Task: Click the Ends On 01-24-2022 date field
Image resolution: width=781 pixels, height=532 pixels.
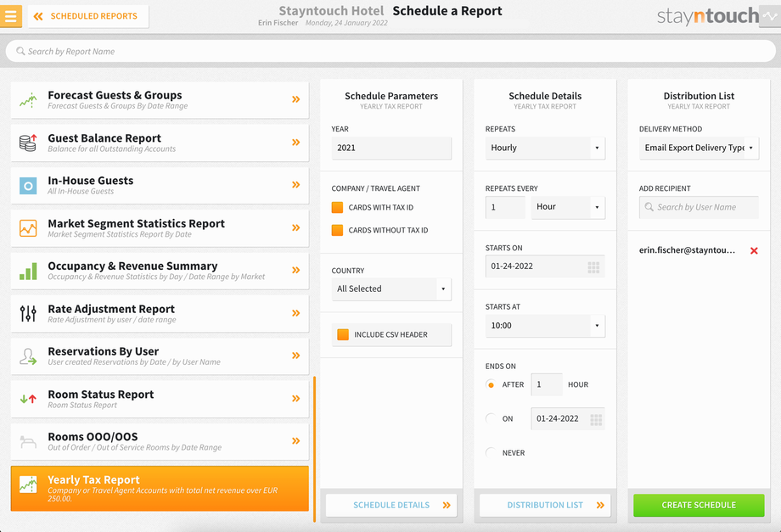Action: coord(568,419)
